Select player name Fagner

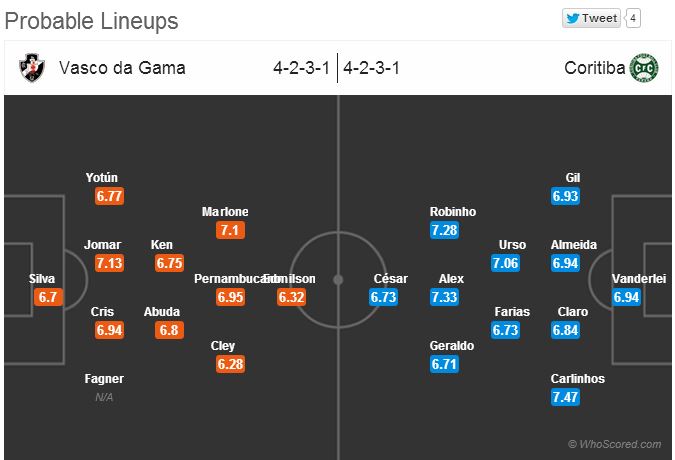click(104, 379)
